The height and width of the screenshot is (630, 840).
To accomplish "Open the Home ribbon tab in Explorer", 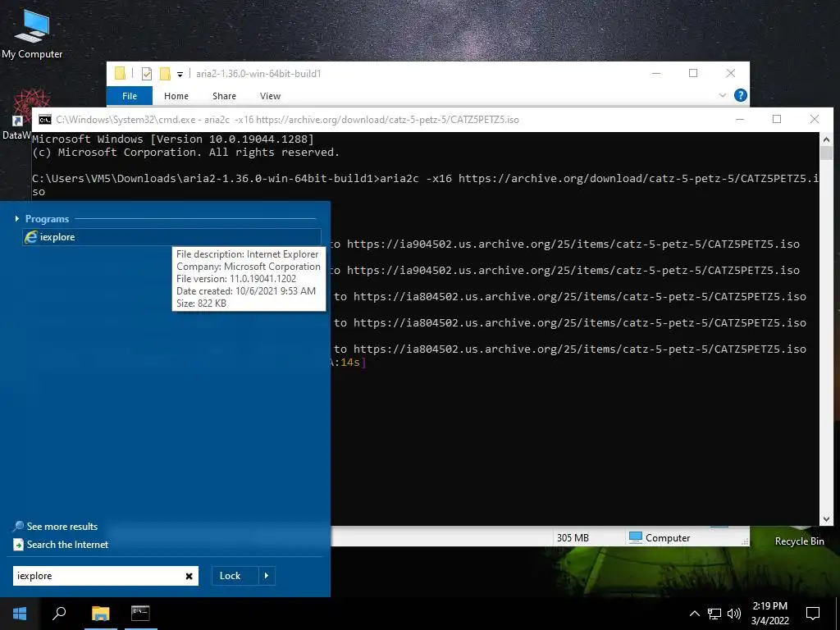I will (176, 96).
